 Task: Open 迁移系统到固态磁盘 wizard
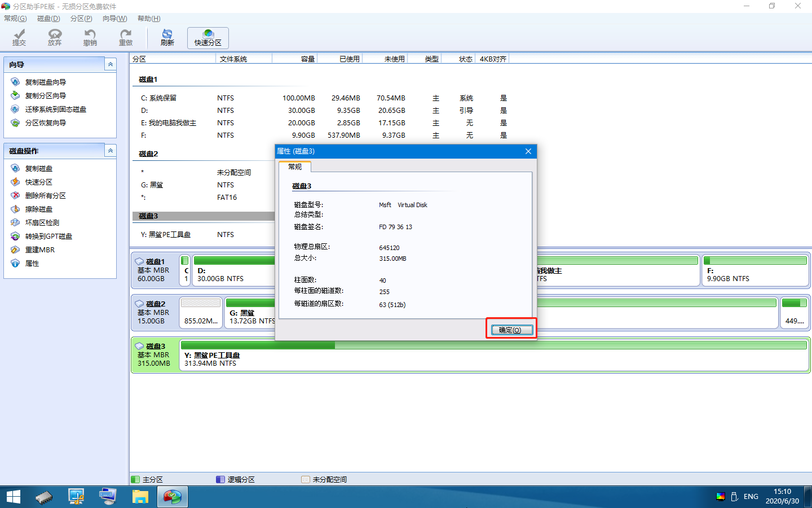pyautogui.click(x=56, y=109)
